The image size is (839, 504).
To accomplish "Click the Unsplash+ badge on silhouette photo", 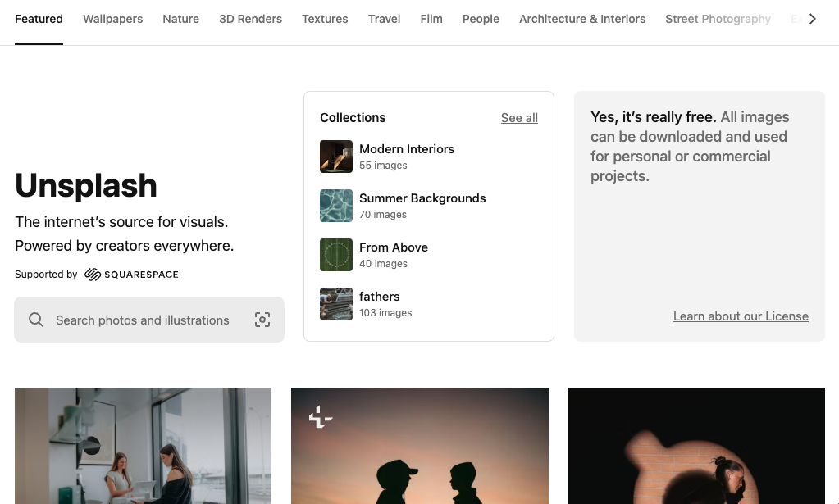I will point(321,417).
